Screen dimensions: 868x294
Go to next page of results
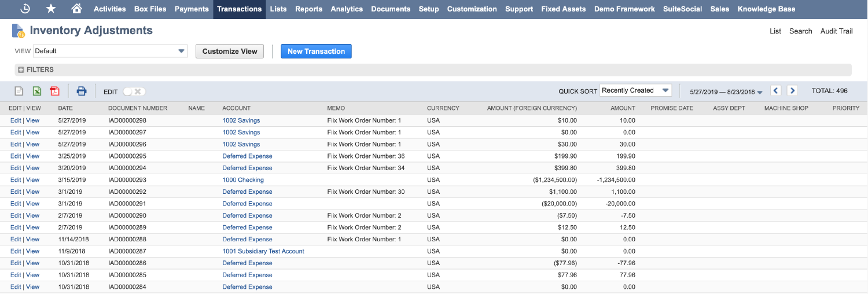point(792,91)
